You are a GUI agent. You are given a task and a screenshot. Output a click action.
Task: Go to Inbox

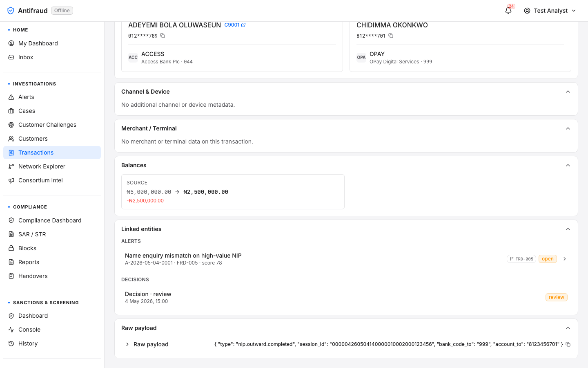pos(52,57)
